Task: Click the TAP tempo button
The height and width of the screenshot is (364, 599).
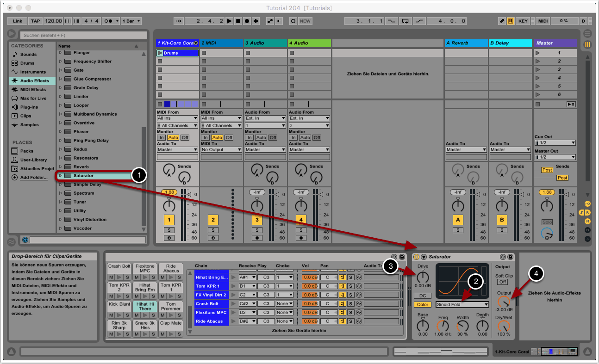Action: (35, 21)
